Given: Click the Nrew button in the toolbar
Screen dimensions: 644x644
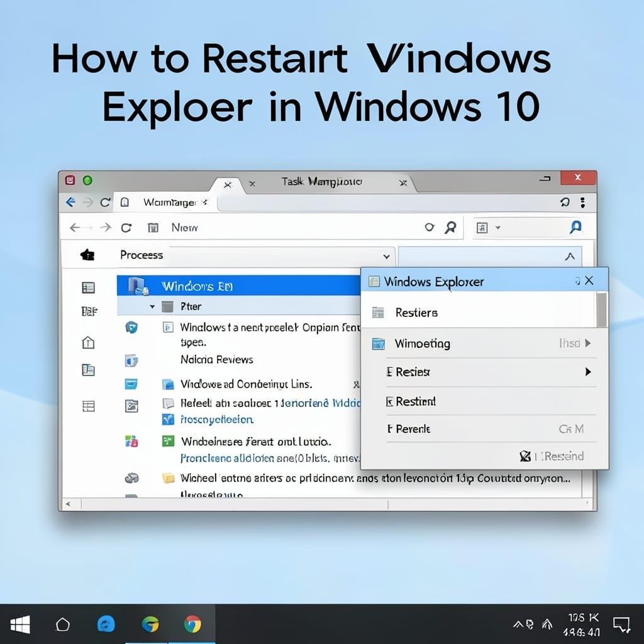Looking at the screenshot, I should coord(184,228).
